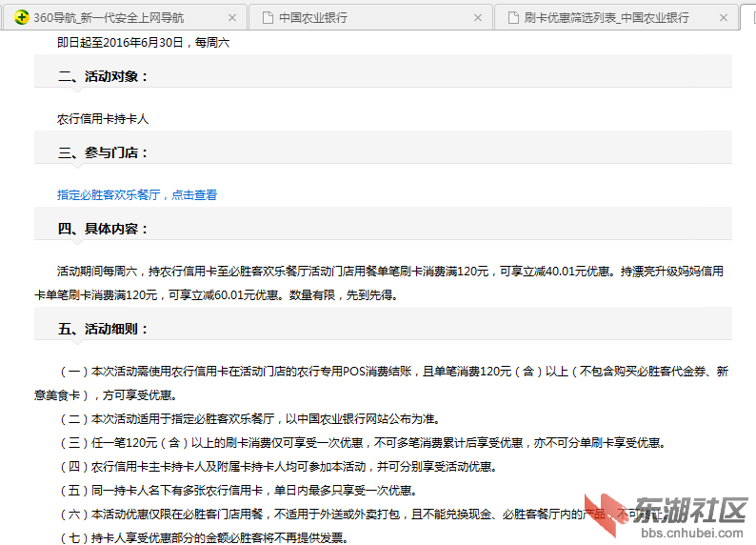Close the 360导航 tab
The image size is (756, 545).
(x=232, y=18)
